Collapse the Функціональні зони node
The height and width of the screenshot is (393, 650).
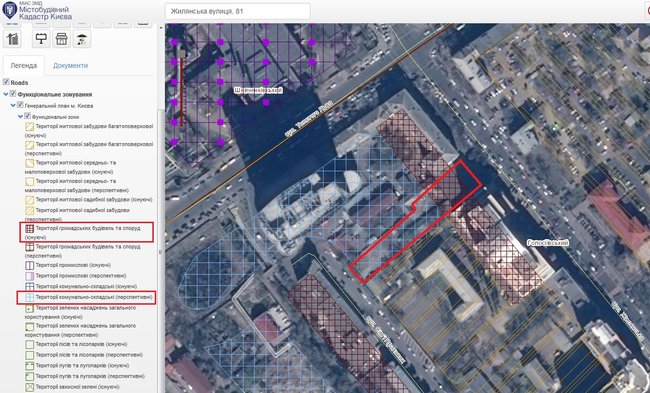(x=20, y=117)
